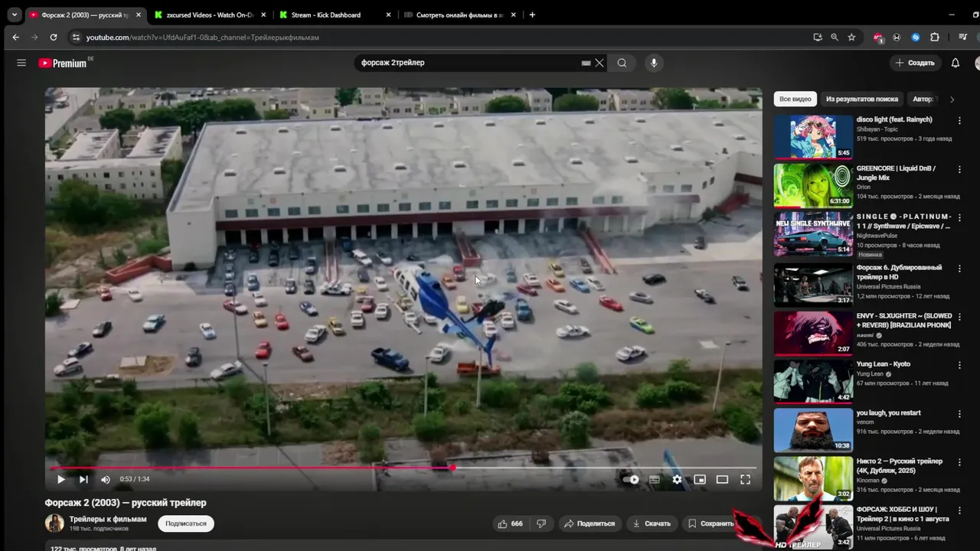This screenshot has height=551, width=980.
Task: Seek on the red video progress bar
Action: [403, 467]
